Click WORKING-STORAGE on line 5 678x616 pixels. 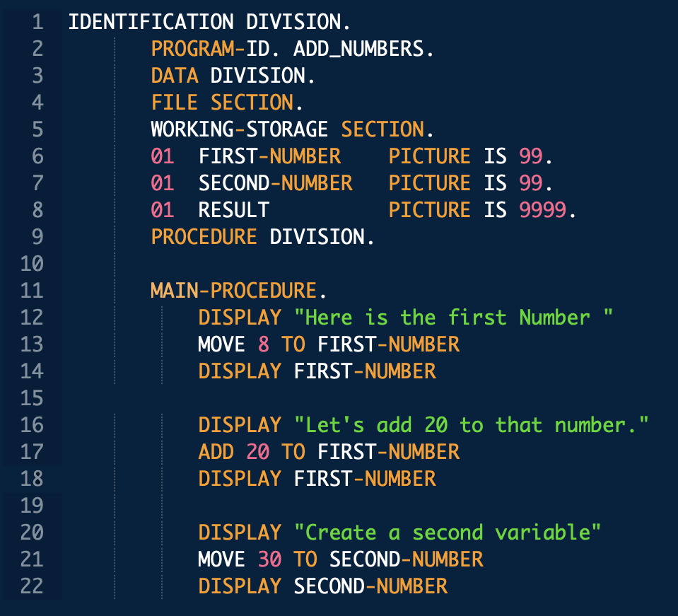(x=239, y=129)
